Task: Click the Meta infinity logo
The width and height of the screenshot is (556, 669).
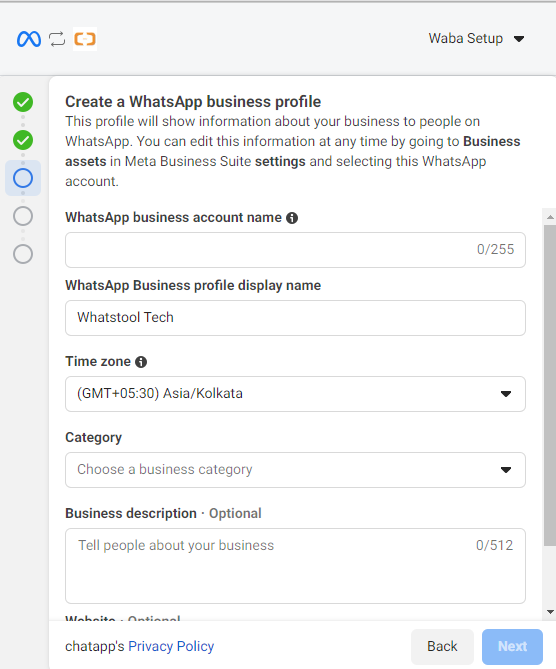Action: pyautogui.click(x=29, y=39)
